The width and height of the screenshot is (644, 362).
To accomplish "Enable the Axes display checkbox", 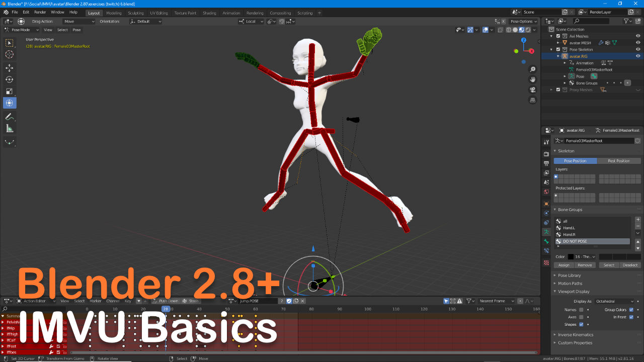I will (x=581, y=317).
